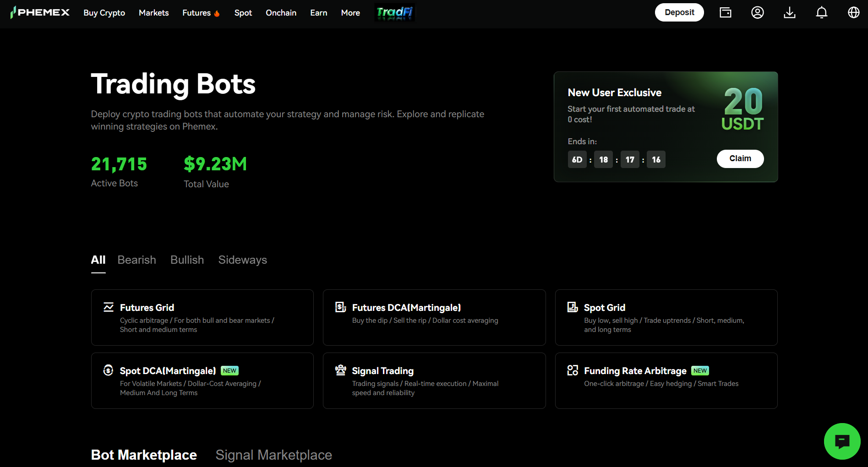Click the Futures Grid chart icon
Screen dimensions: 868x467
coord(109,307)
